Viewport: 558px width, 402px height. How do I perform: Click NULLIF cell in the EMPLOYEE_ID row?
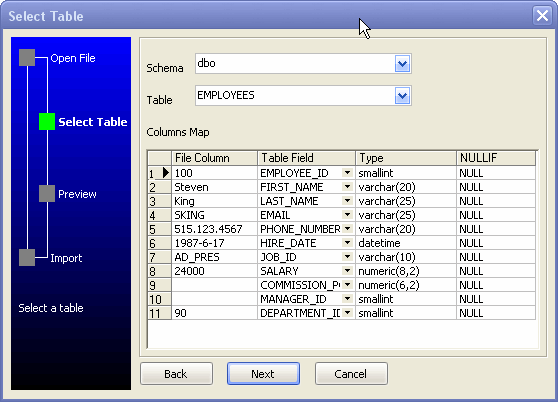click(x=496, y=173)
